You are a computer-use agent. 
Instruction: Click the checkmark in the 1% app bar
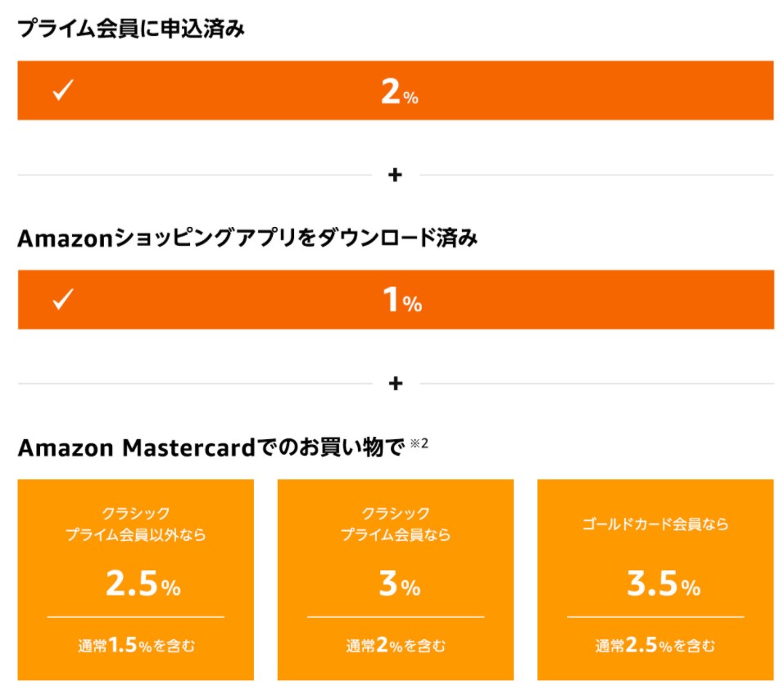coord(63,299)
